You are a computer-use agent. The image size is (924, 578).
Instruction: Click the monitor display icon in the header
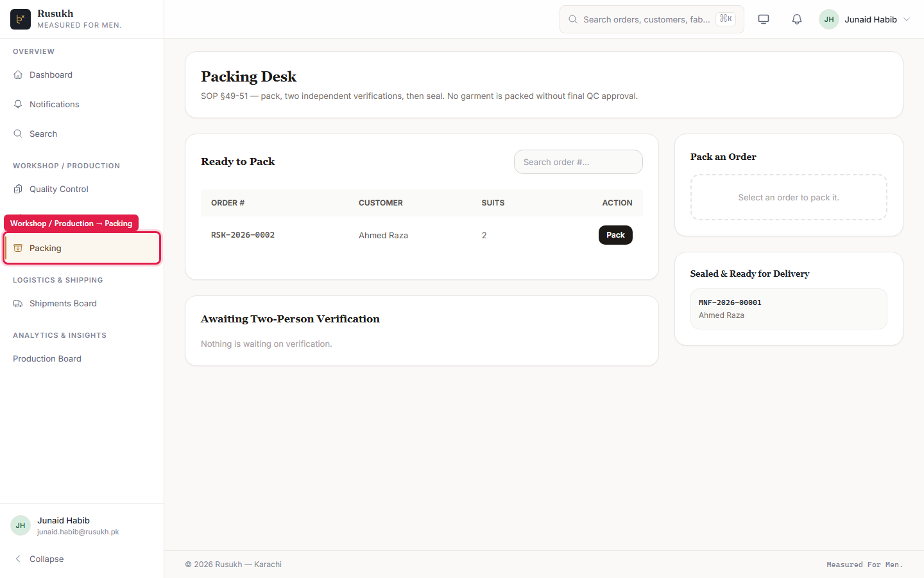[764, 19]
